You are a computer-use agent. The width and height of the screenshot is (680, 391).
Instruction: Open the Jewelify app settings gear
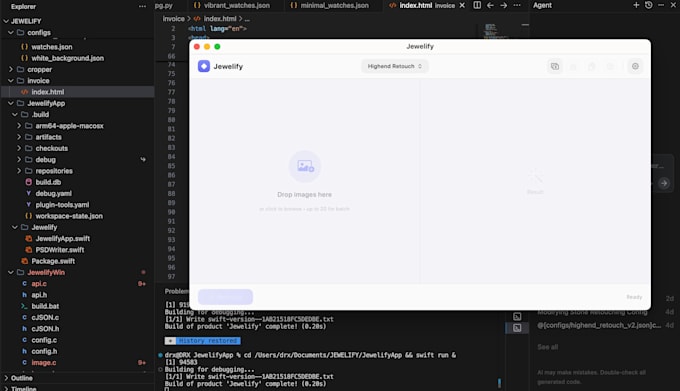pos(635,66)
